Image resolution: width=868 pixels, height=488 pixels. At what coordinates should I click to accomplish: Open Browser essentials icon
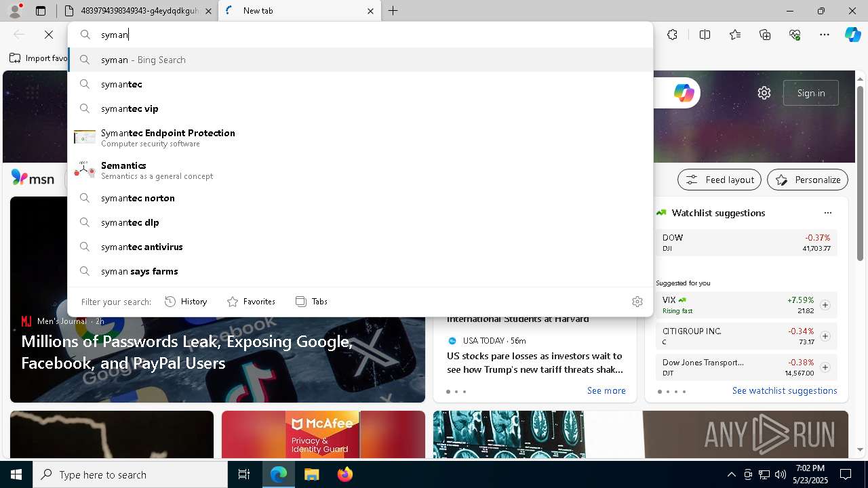coord(795,35)
